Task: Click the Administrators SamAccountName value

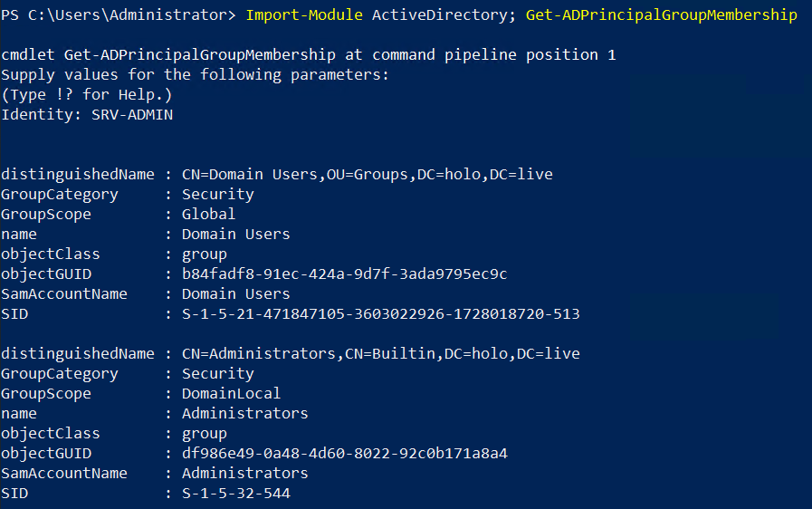Action: pyautogui.click(x=244, y=473)
